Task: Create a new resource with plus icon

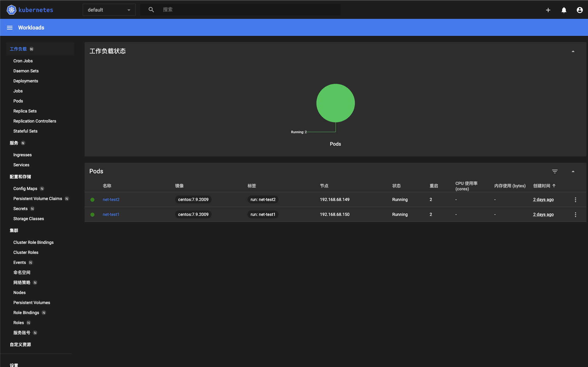Action: point(548,10)
